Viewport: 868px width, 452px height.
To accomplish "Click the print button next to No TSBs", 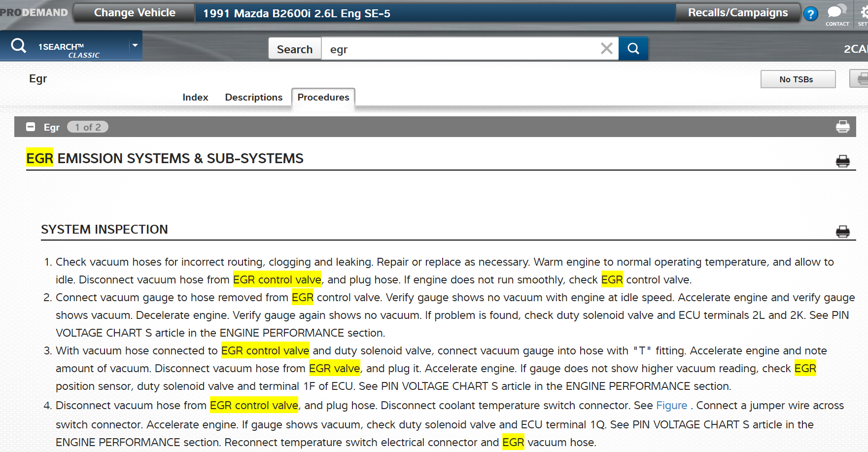I will pyautogui.click(x=859, y=79).
